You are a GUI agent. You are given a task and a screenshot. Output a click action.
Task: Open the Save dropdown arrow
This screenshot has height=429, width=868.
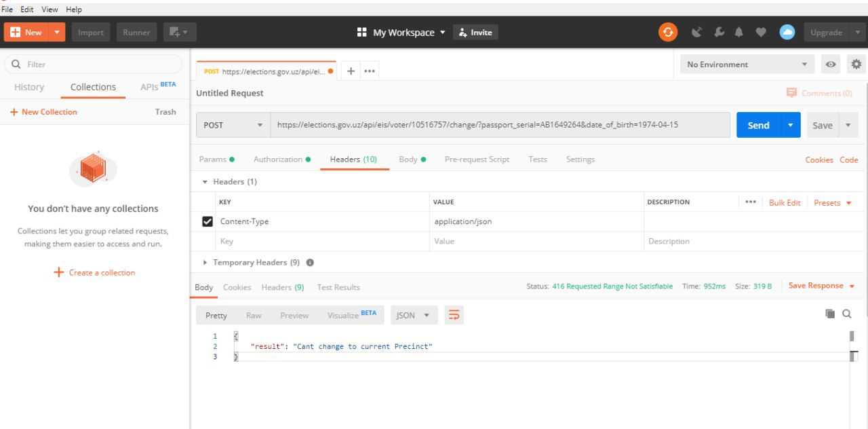[848, 125]
